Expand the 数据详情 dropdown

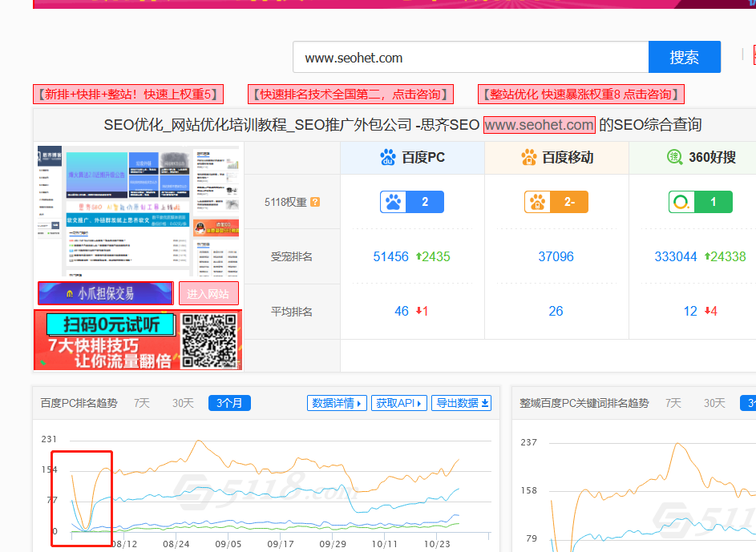[x=337, y=403]
